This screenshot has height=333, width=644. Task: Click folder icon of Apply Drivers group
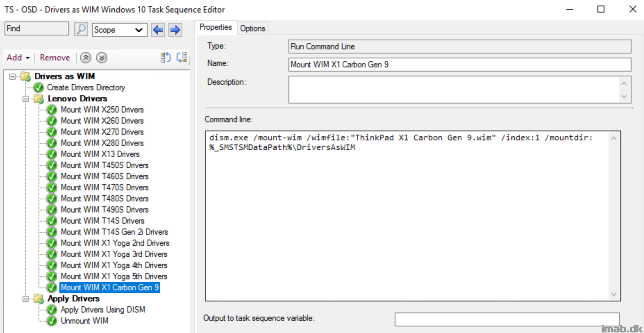point(39,299)
